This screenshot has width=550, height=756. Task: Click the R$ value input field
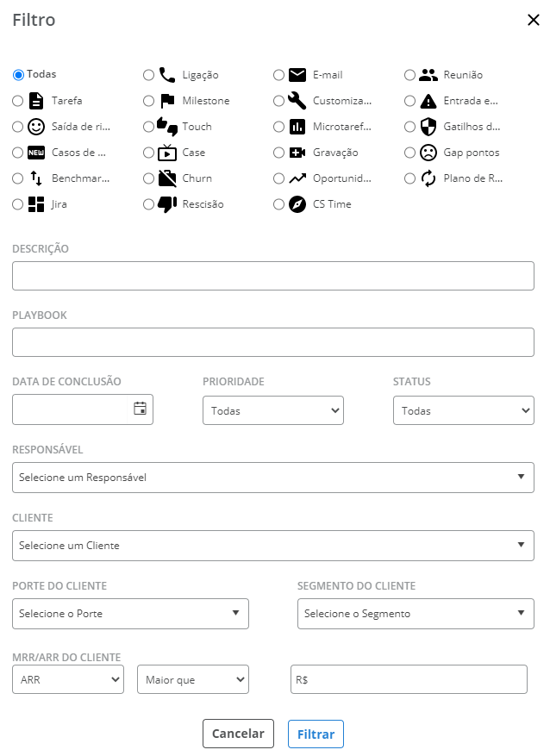point(409,679)
